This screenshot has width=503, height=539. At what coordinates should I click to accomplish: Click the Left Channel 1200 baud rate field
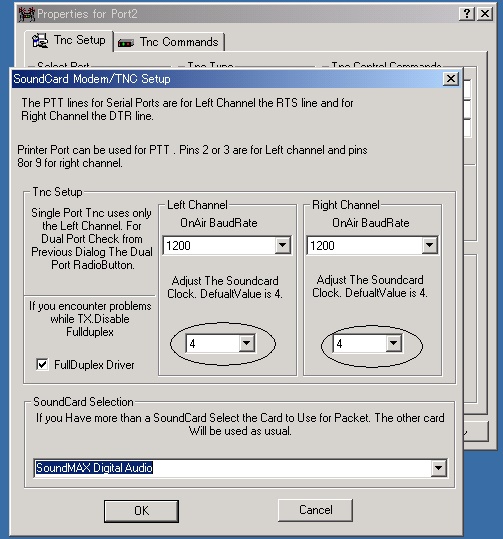pyautogui.click(x=227, y=245)
